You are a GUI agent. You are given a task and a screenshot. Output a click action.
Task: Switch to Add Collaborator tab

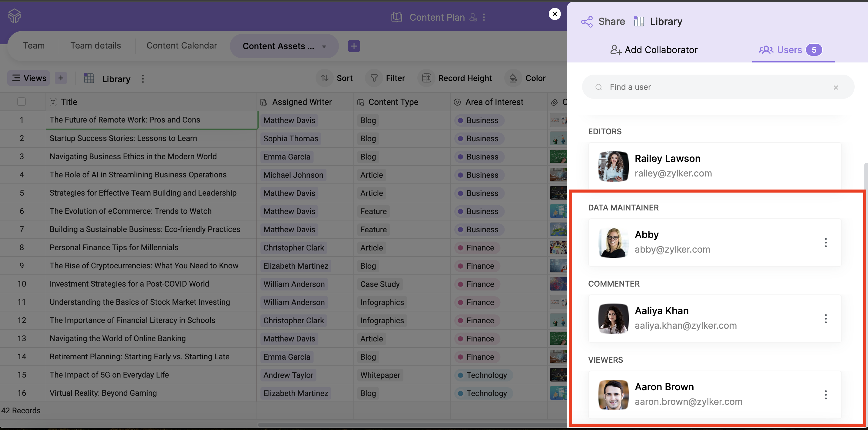(654, 50)
